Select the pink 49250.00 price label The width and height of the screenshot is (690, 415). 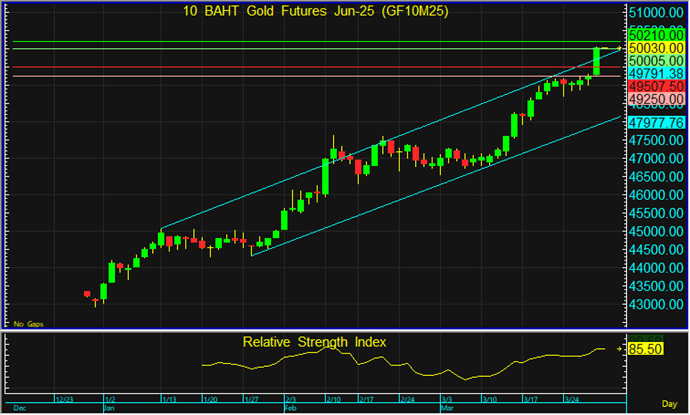point(656,100)
